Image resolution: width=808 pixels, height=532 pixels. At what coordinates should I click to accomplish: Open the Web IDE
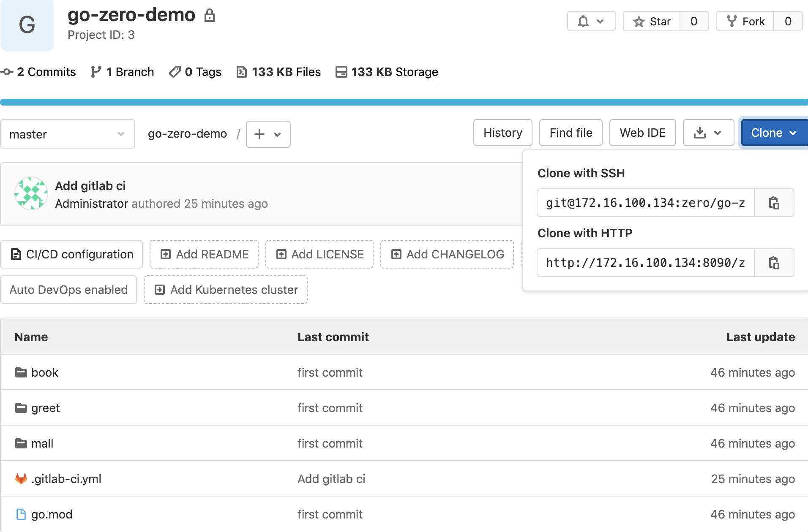point(642,133)
